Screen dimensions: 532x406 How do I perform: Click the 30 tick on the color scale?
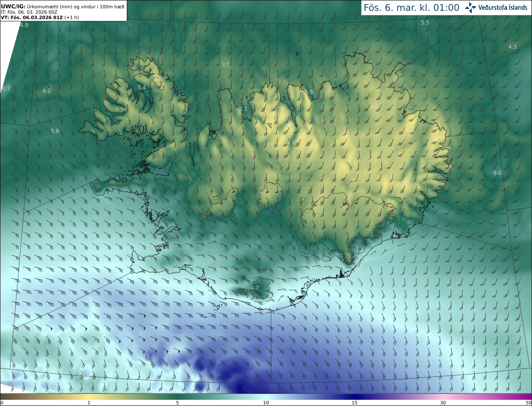443,403
